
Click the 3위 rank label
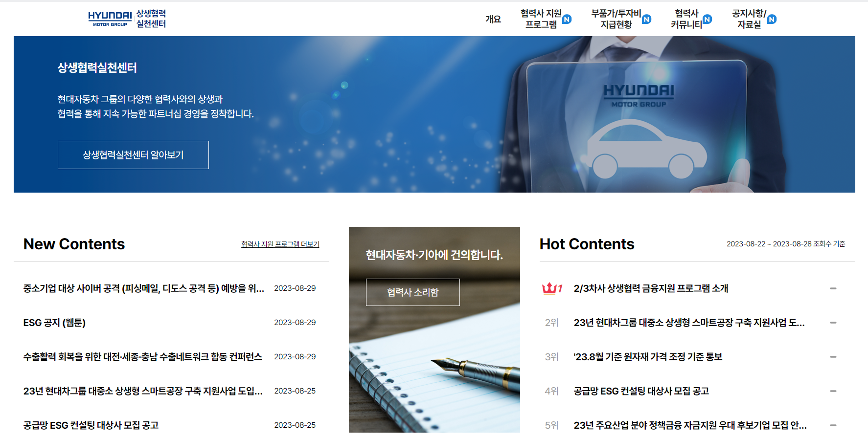pos(551,357)
